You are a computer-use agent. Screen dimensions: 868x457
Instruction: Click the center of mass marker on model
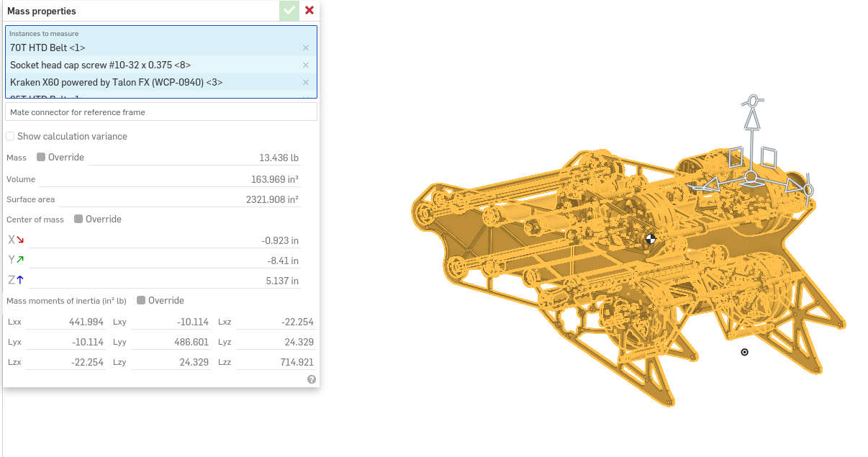pos(651,239)
